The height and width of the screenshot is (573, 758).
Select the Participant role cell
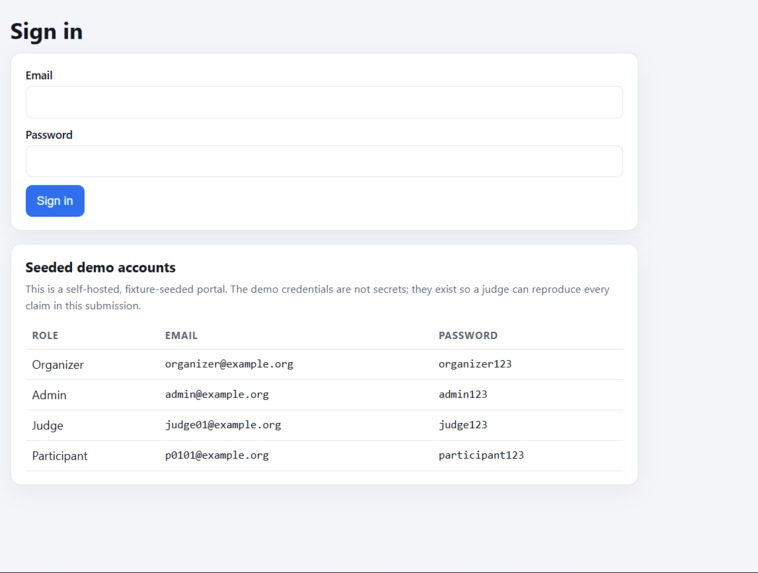[59, 456]
